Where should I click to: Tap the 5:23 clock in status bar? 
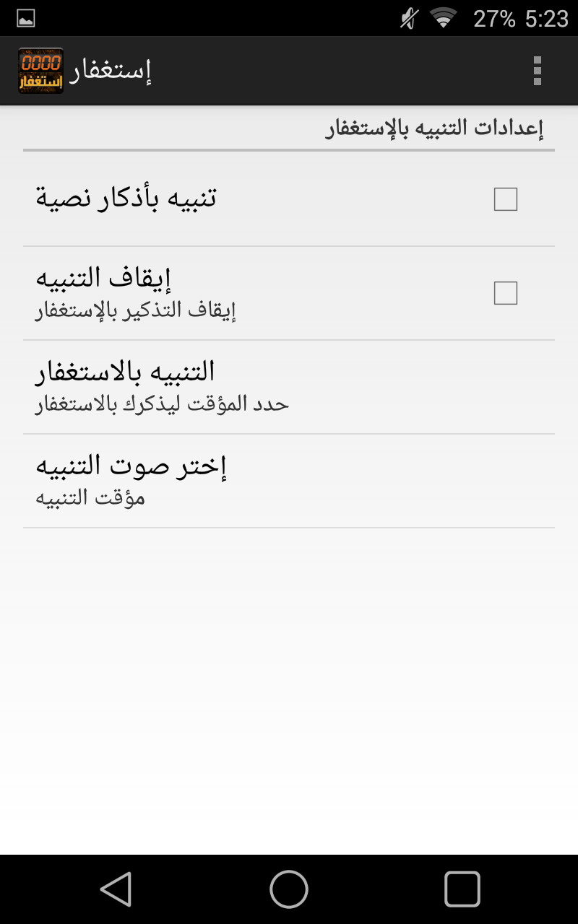tap(547, 19)
